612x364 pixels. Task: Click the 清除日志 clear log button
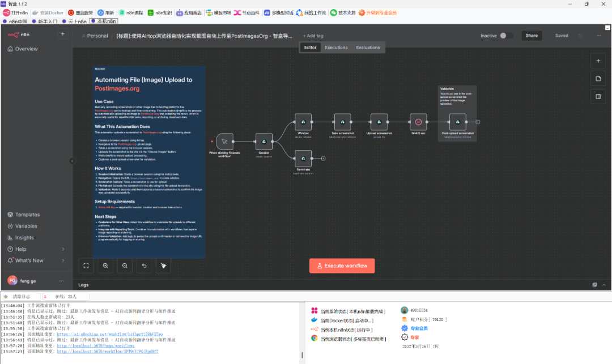(x=21, y=297)
